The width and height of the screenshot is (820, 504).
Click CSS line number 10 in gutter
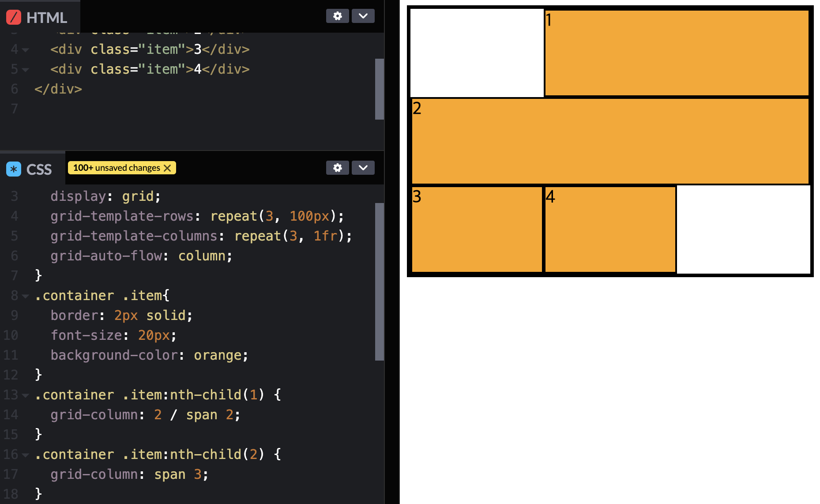tap(11, 335)
